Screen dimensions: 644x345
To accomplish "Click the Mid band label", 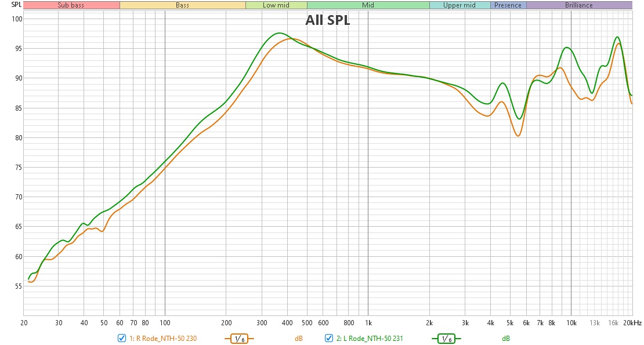I will 368,5.
